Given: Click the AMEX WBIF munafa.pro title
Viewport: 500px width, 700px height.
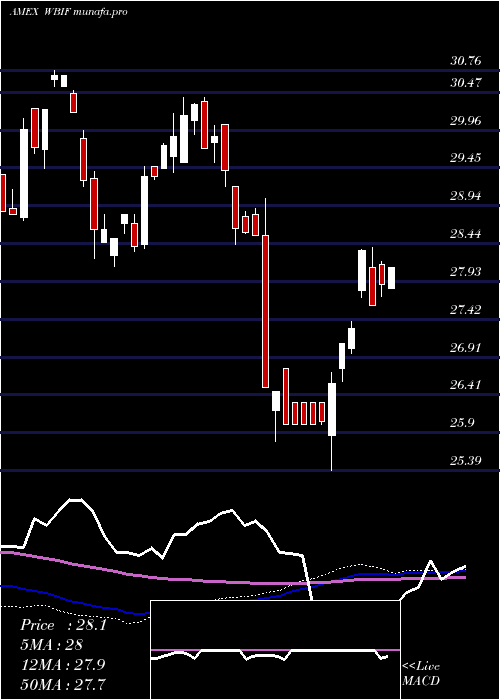Looking at the screenshot, I should (68, 12).
